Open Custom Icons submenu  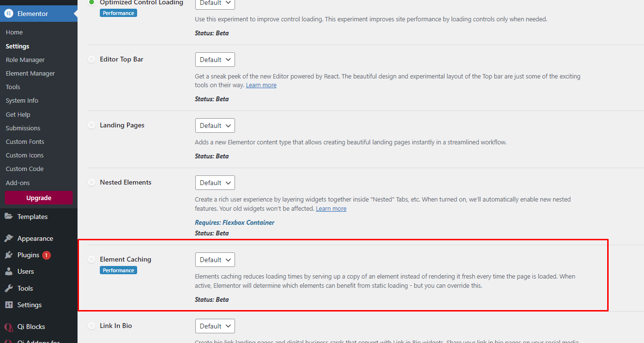pos(25,155)
